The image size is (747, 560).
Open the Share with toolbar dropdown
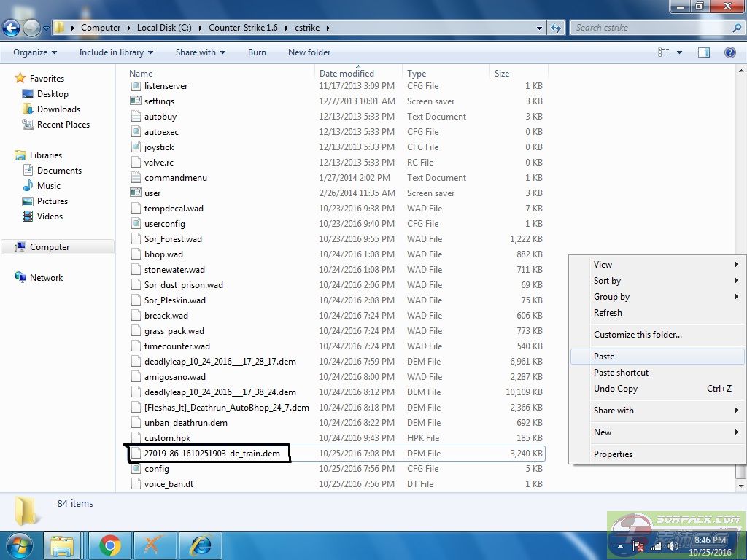click(200, 52)
